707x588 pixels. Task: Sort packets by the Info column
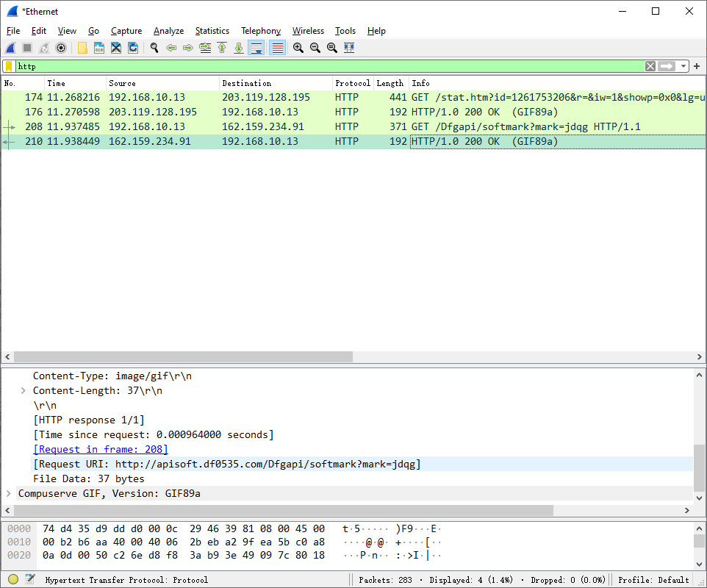pos(557,83)
